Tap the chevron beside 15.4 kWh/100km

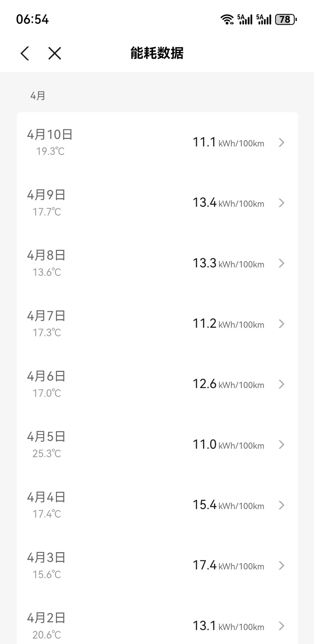pyautogui.click(x=281, y=505)
